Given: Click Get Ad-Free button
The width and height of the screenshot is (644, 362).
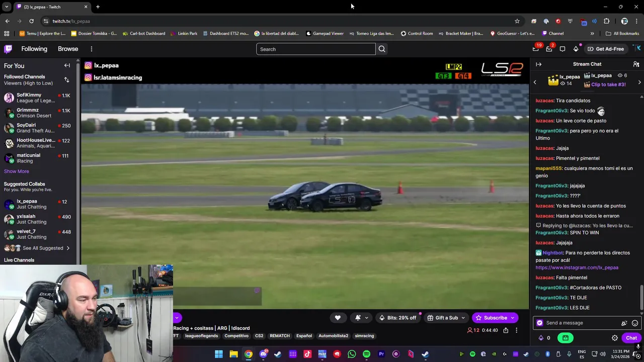Looking at the screenshot, I should tap(605, 49).
